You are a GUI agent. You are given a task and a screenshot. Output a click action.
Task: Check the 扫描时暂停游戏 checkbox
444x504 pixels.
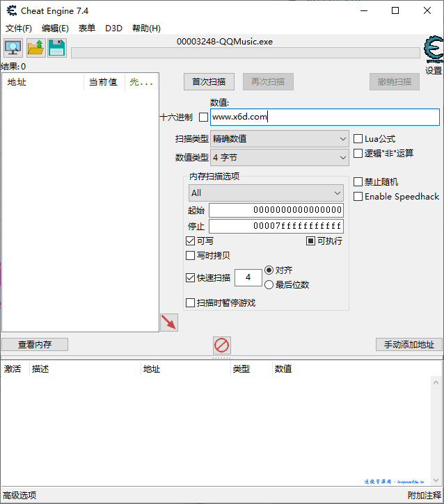(190, 303)
